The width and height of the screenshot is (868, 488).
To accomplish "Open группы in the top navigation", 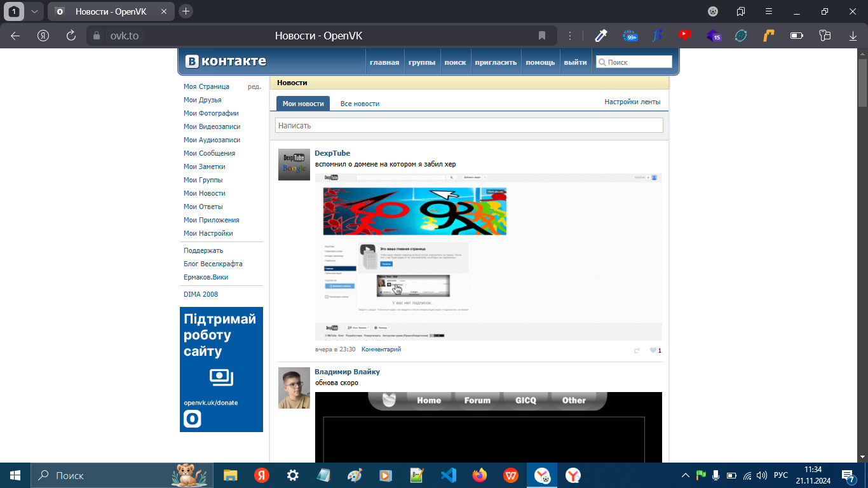I will (422, 62).
